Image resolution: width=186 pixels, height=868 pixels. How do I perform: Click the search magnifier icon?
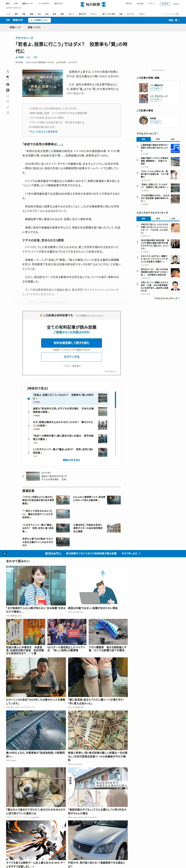coord(178,14)
